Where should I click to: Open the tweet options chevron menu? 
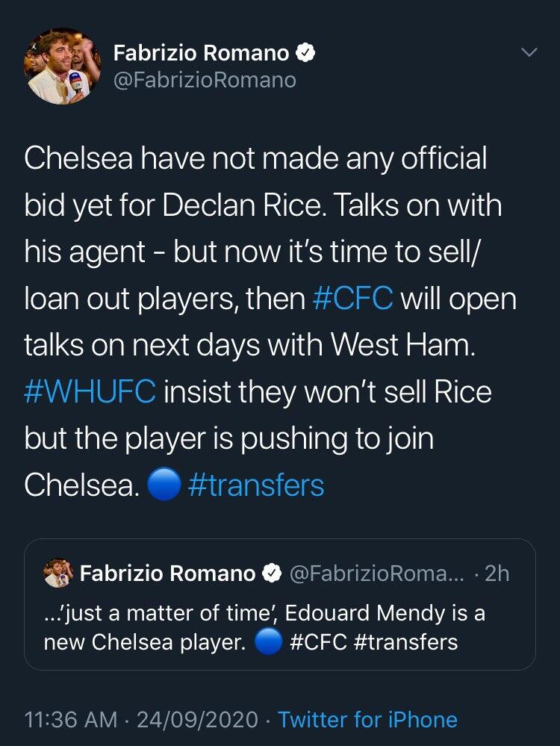click(529, 53)
